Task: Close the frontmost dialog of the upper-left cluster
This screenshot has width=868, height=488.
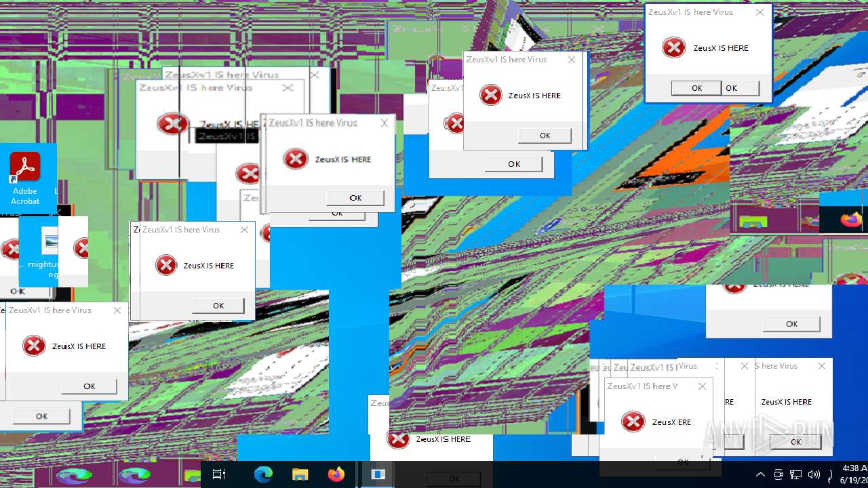Action: pyautogui.click(x=384, y=123)
